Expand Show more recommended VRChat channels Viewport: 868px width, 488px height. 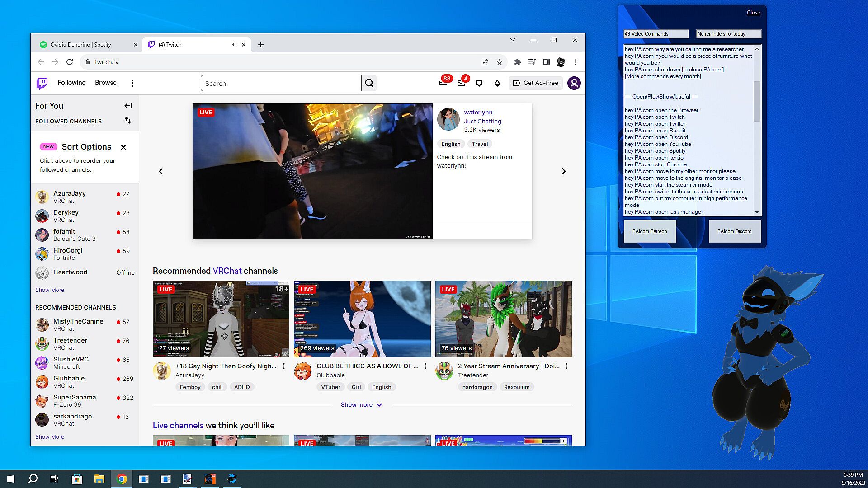(x=361, y=405)
